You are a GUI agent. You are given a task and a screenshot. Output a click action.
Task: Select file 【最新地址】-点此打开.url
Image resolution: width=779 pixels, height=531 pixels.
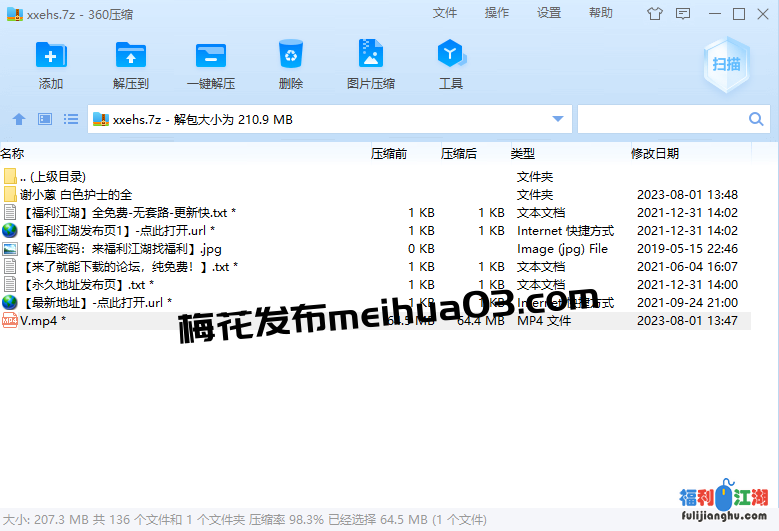click(97, 303)
